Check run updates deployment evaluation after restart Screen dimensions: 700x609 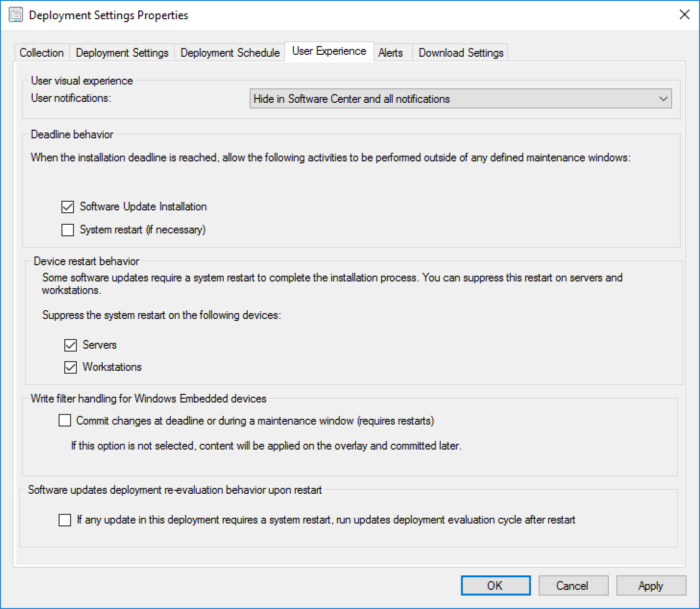(64, 520)
